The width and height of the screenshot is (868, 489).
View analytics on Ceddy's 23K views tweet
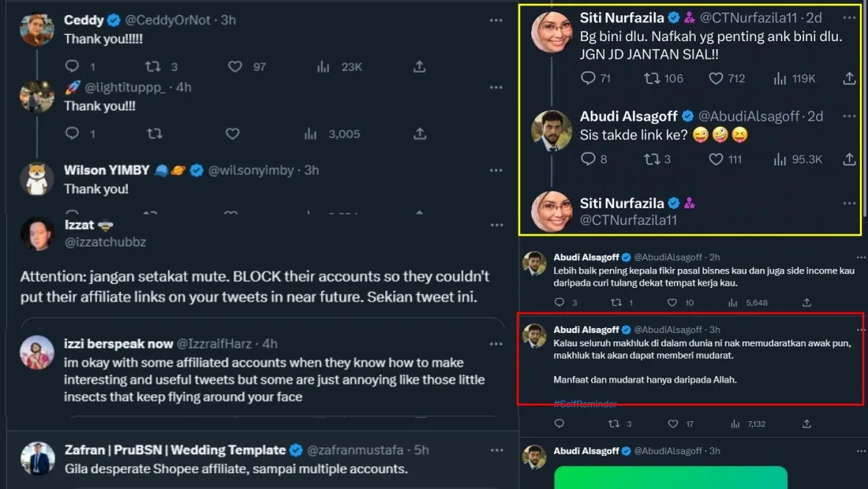[x=324, y=67]
